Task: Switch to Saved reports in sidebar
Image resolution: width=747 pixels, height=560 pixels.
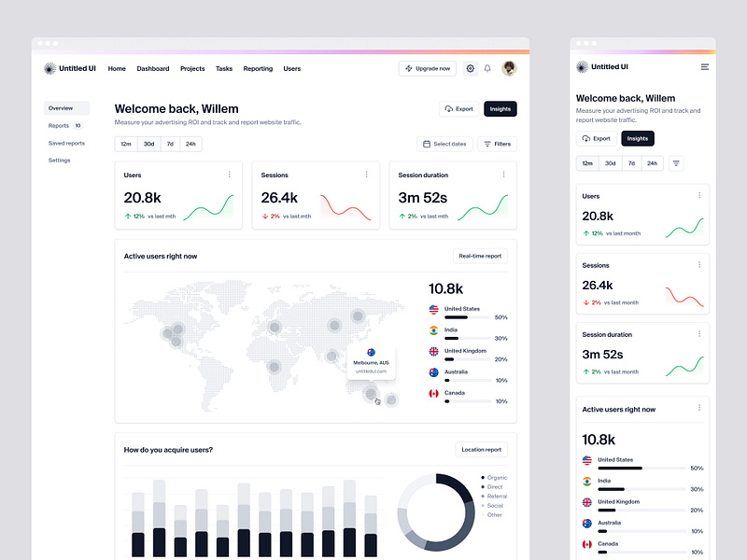Action: (x=66, y=143)
